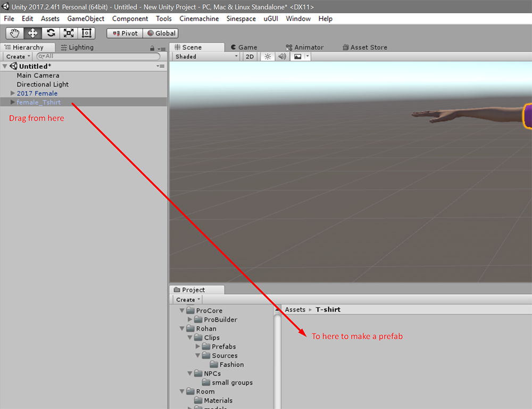Open the File menu
The height and width of the screenshot is (409, 532).
pos(9,19)
